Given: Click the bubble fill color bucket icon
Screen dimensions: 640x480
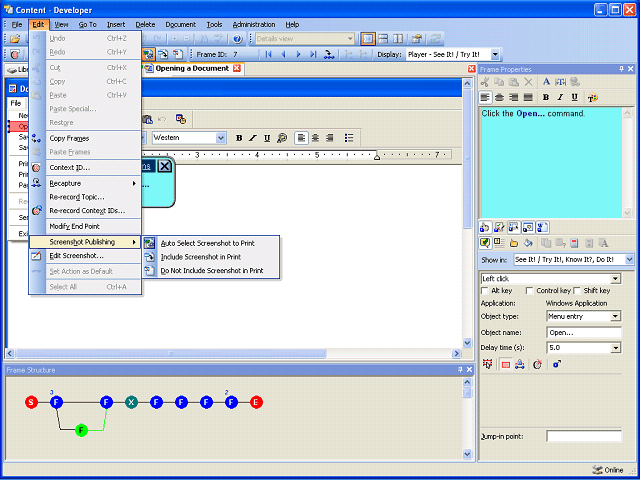Looking at the screenshot, I should point(528,243).
